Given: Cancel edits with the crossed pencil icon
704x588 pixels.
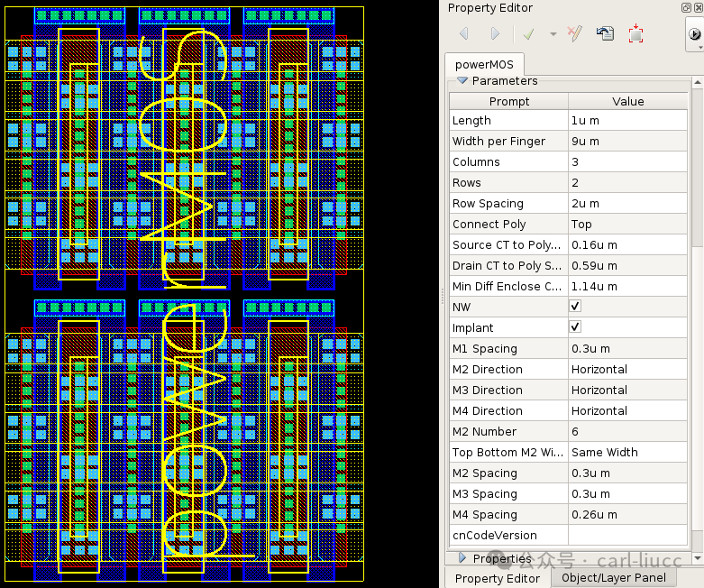Looking at the screenshot, I should 575,33.
